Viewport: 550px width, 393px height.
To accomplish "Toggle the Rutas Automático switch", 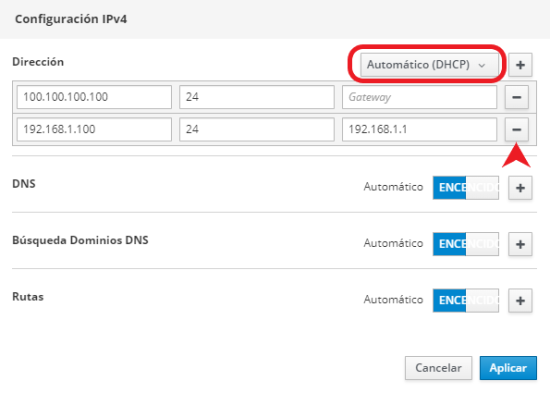I will 465,300.
